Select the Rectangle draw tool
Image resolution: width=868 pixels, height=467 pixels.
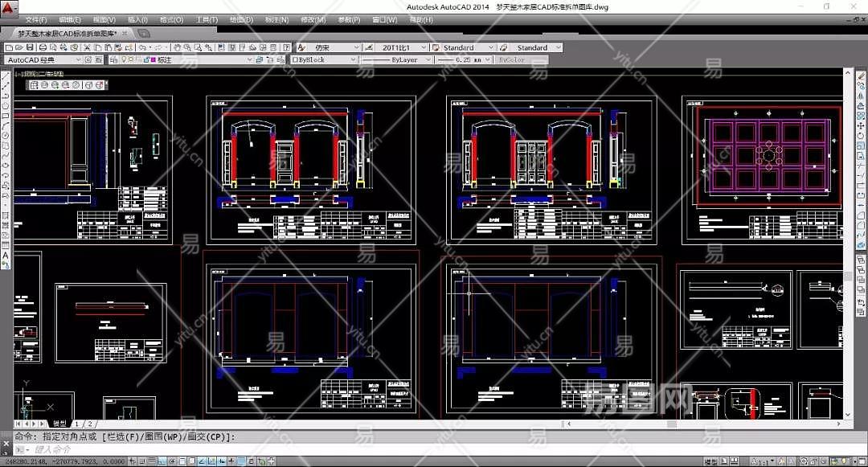6,116
